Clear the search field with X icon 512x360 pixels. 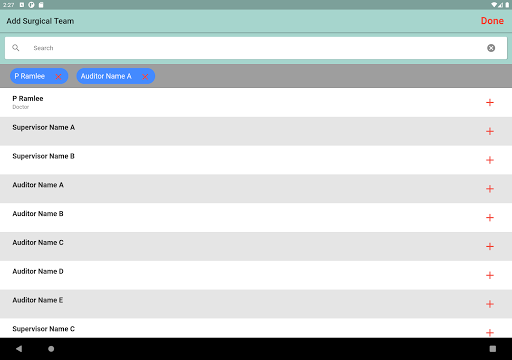point(491,48)
